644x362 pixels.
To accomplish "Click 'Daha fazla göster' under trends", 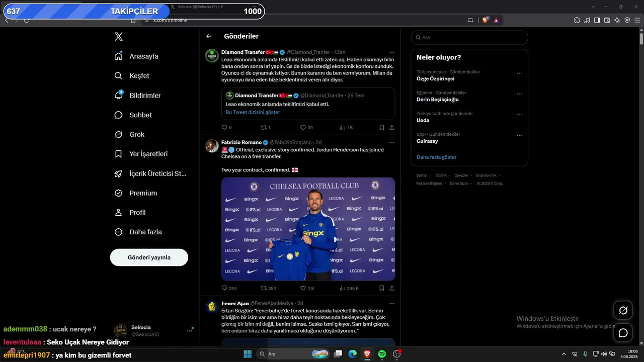I will [437, 157].
